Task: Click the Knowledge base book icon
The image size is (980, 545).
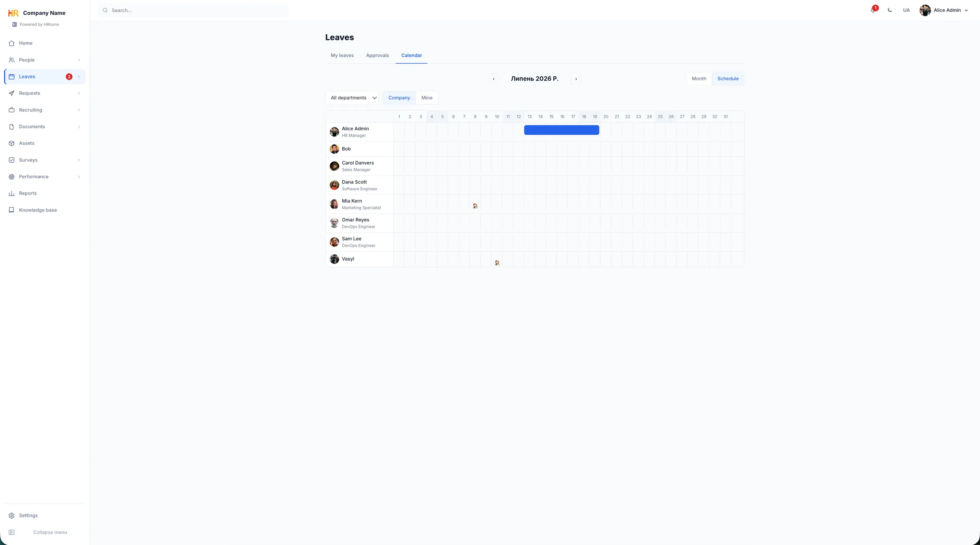Action: pyautogui.click(x=11, y=210)
